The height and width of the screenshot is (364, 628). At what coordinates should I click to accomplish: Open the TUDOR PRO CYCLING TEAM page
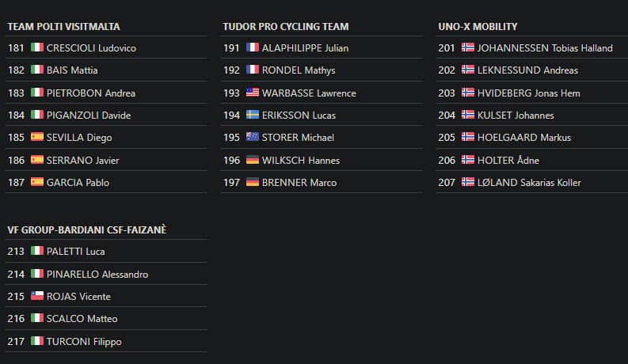coord(285,26)
